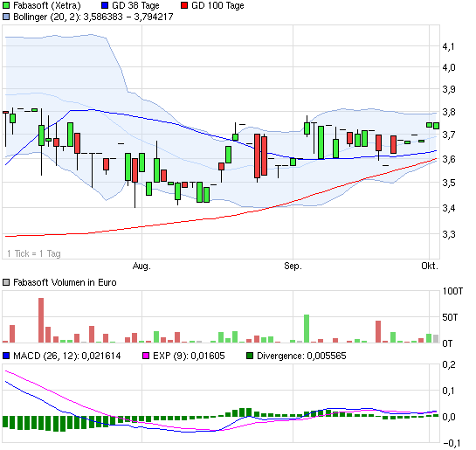Screen dimensions: 476x450
Task: Click the 3,6 price axis label
Action: (449, 159)
